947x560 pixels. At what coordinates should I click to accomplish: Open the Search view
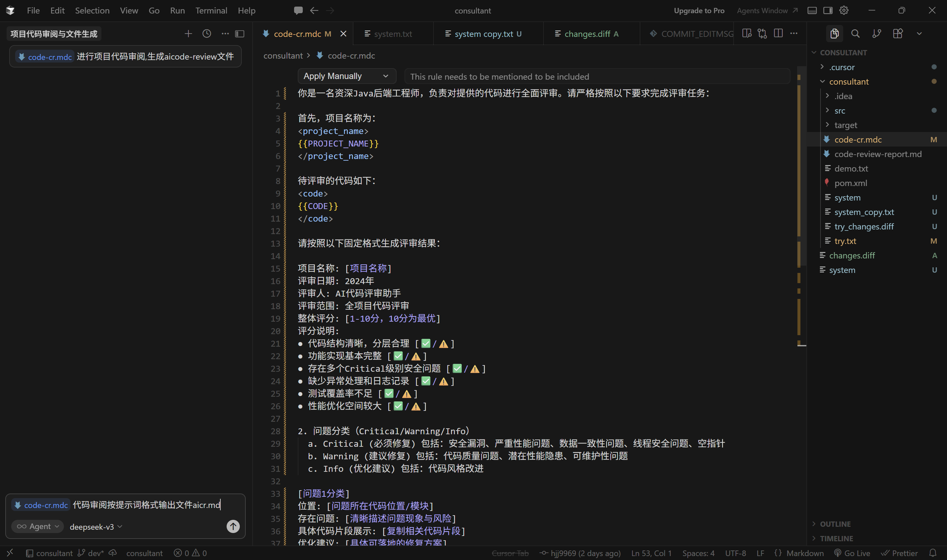pyautogui.click(x=855, y=34)
